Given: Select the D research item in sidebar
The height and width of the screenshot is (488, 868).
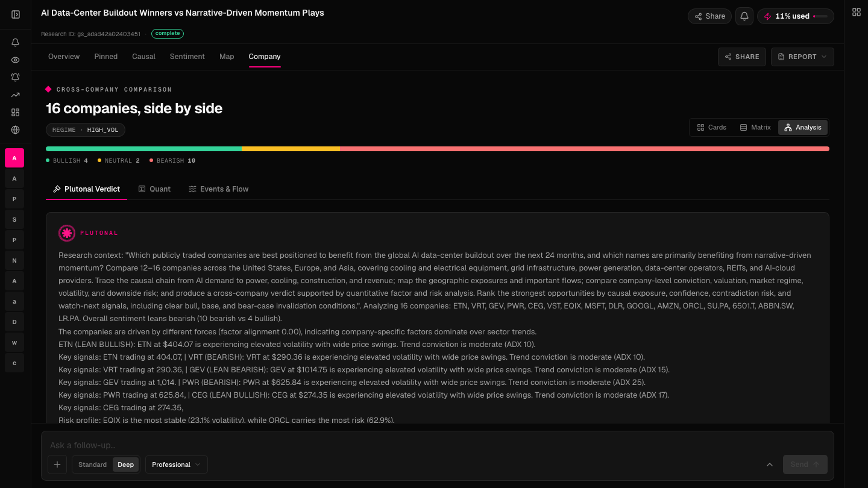Looking at the screenshot, I should pos(14,322).
